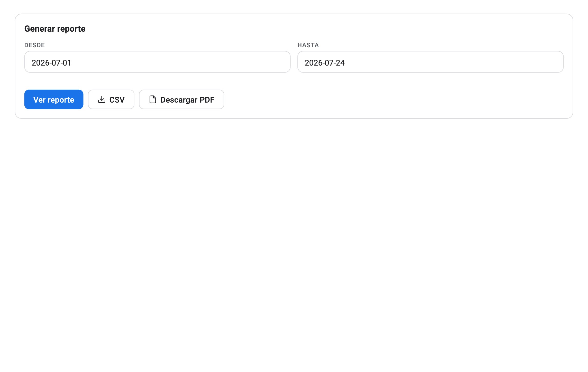Download the report as CSV
The image size is (588, 372).
[111, 99]
